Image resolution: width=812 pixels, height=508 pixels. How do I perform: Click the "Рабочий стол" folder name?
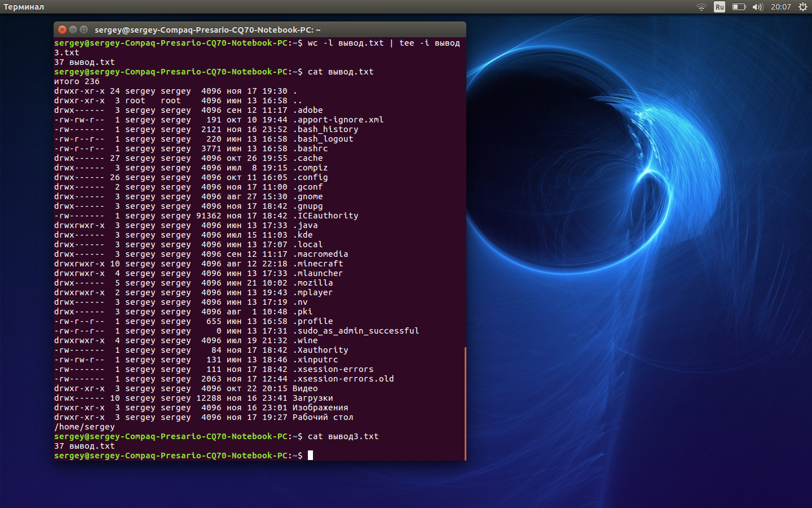point(323,417)
